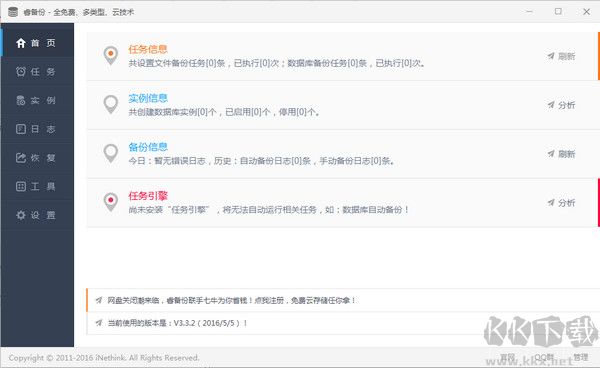Viewport: 600px width, 368px height.
Task: Click the app database icon in title bar
Action: click(13, 12)
